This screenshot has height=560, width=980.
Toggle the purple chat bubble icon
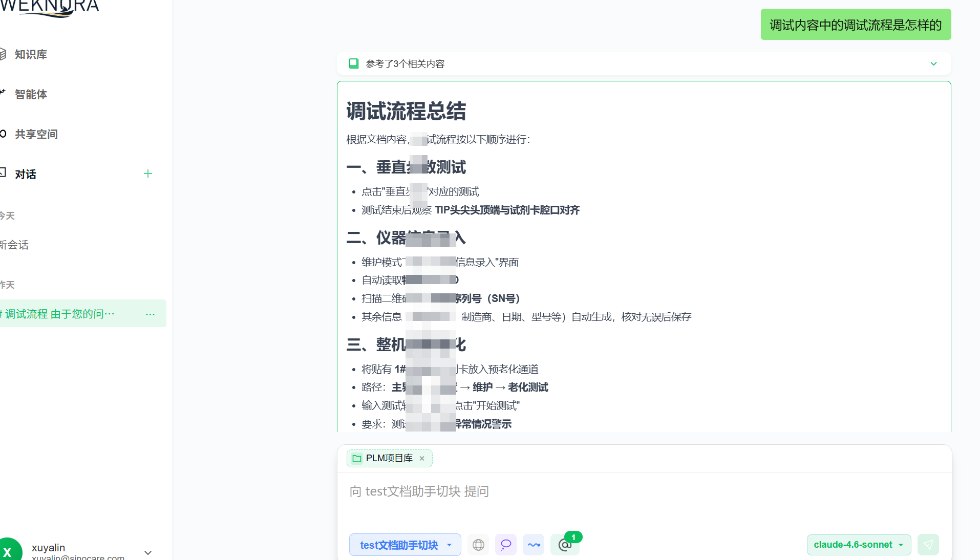pos(506,545)
